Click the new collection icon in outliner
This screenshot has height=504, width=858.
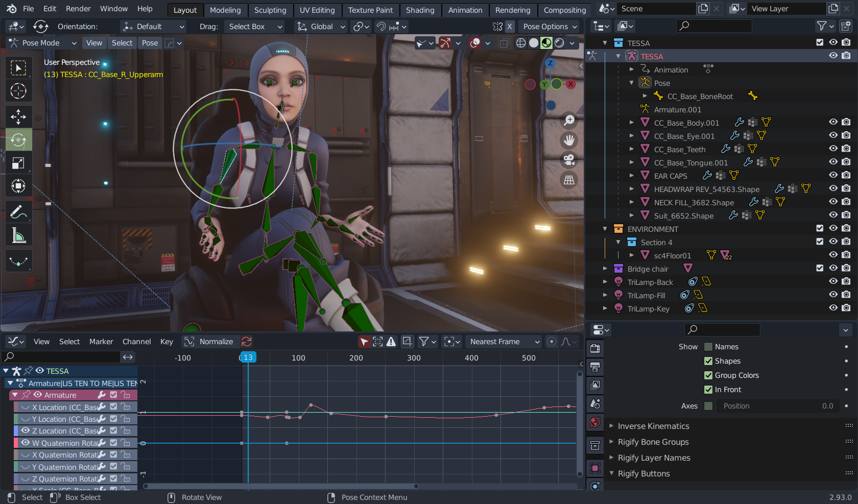846,26
